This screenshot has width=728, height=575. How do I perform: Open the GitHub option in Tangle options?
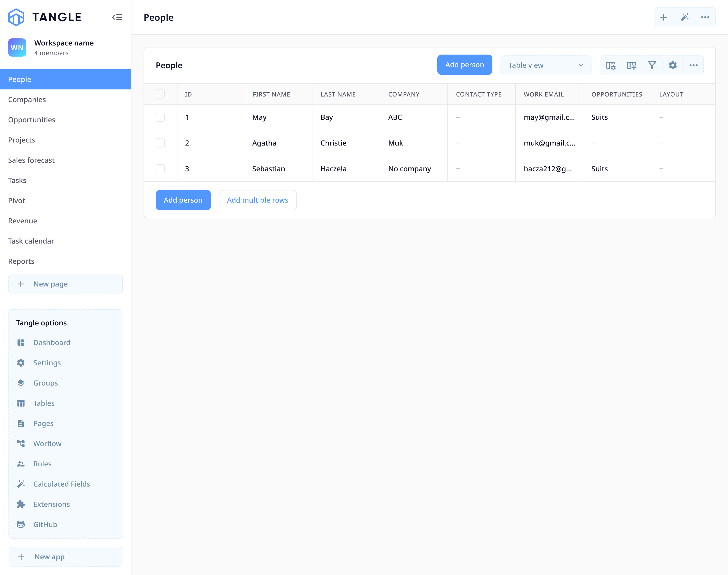coord(45,524)
